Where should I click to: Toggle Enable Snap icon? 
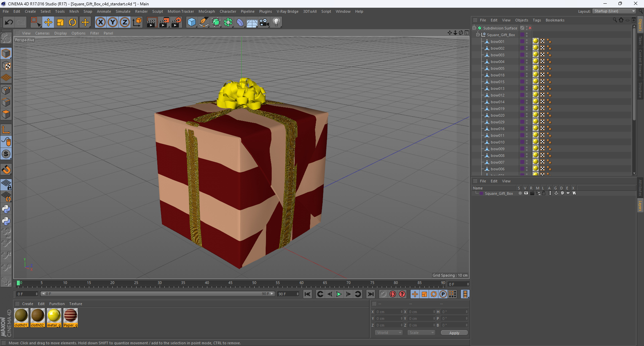[x=6, y=170]
